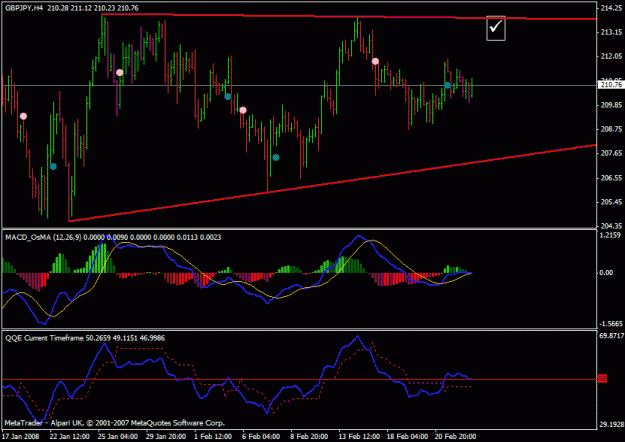Click the 209.85 price axis label
This screenshot has width=625, height=442.
[611, 105]
